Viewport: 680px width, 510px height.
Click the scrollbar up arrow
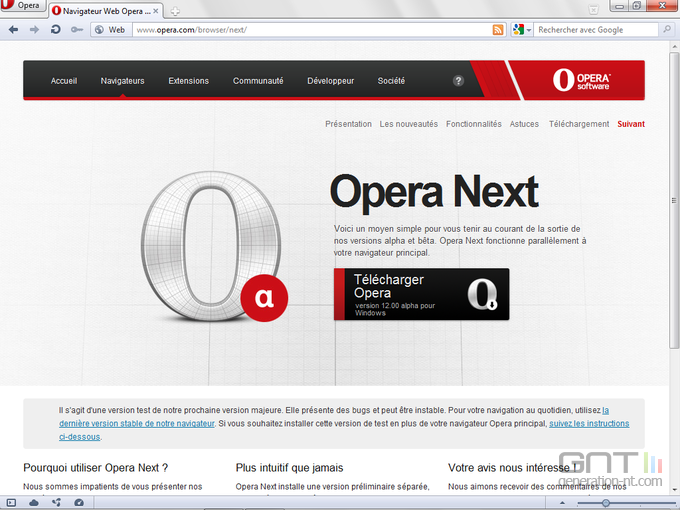pyautogui.click(x=674, y=46)
